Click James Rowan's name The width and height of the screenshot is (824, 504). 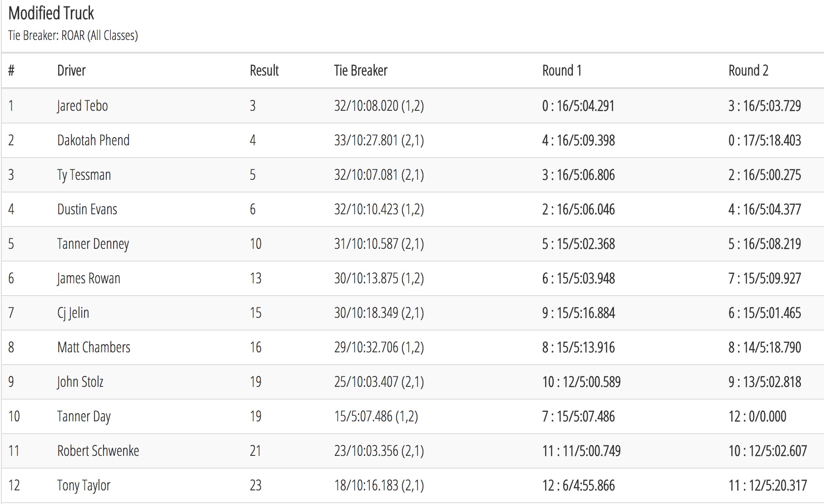tap(89, 278)
